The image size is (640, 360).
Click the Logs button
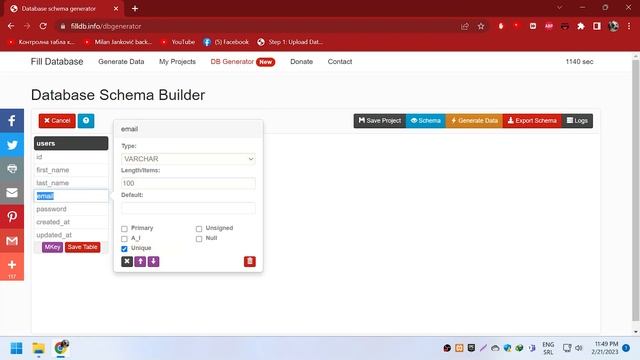(577, 121)
